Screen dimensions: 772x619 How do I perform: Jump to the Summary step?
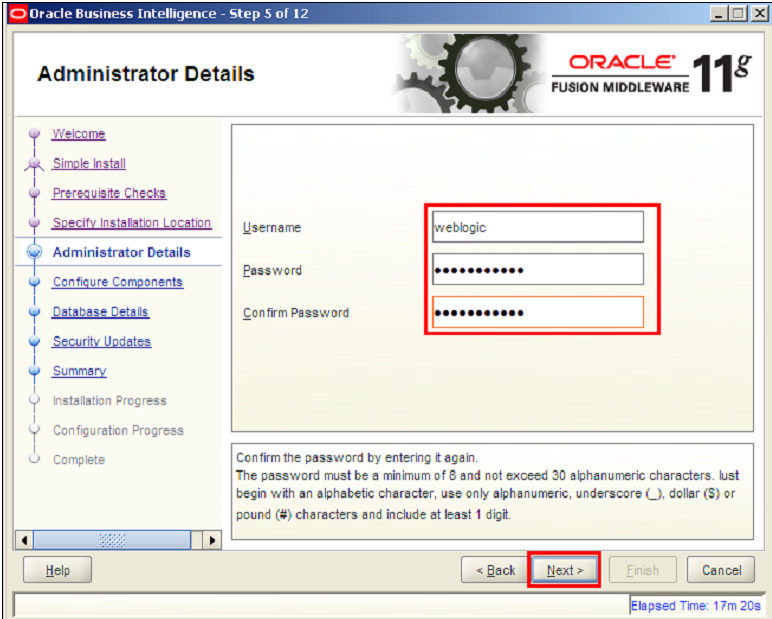click(79, 371)
